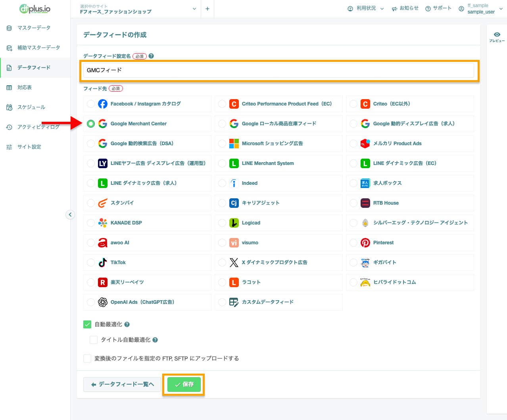The height and width of the screenshot is (420, 507).
Task: Collapse the sidebar with the chevron button
Action: coord(70,215)
